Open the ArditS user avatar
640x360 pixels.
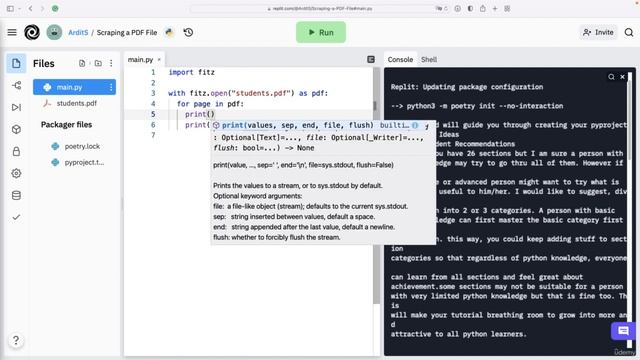(54, 32)
